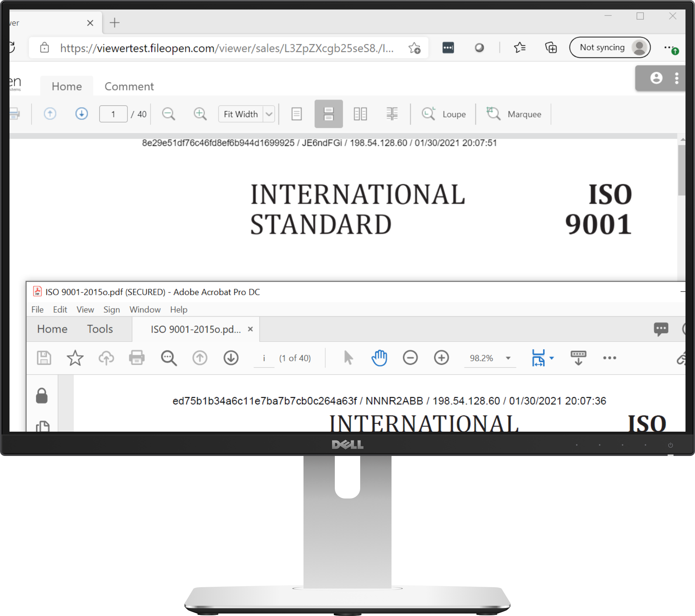Click the previous page up-arrow in web viewer
This screenshot has height=616, width=695.
(50, 114)
